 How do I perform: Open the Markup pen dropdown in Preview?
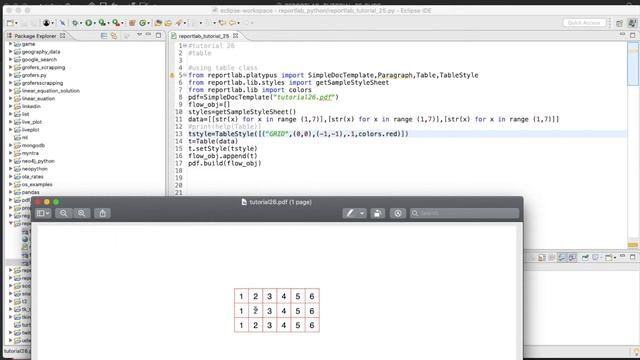click(x=362, y=213)
